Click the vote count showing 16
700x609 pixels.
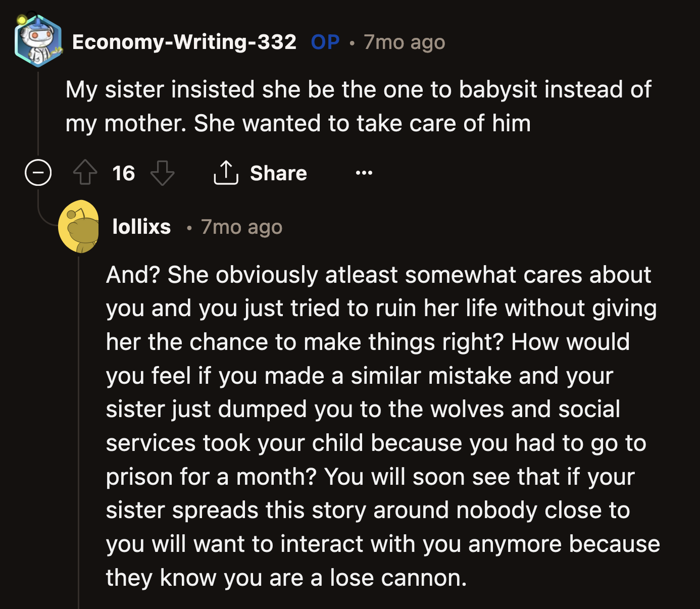(x=124, y=173)
